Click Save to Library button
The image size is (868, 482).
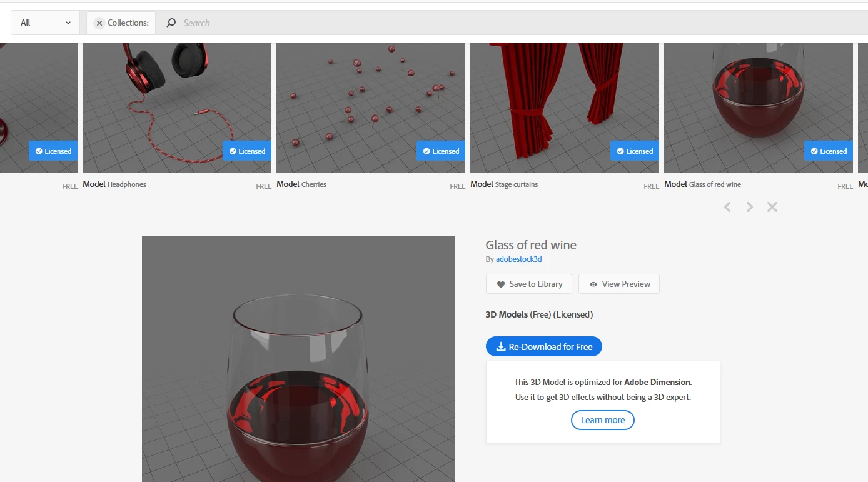click(x=529, y=284)
